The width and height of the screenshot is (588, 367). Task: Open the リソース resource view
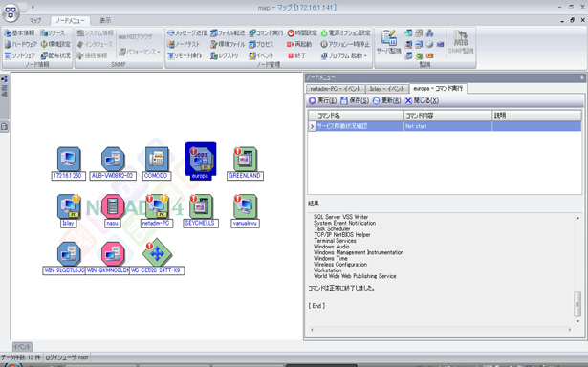pyautogui.click(x=53, y=33)
